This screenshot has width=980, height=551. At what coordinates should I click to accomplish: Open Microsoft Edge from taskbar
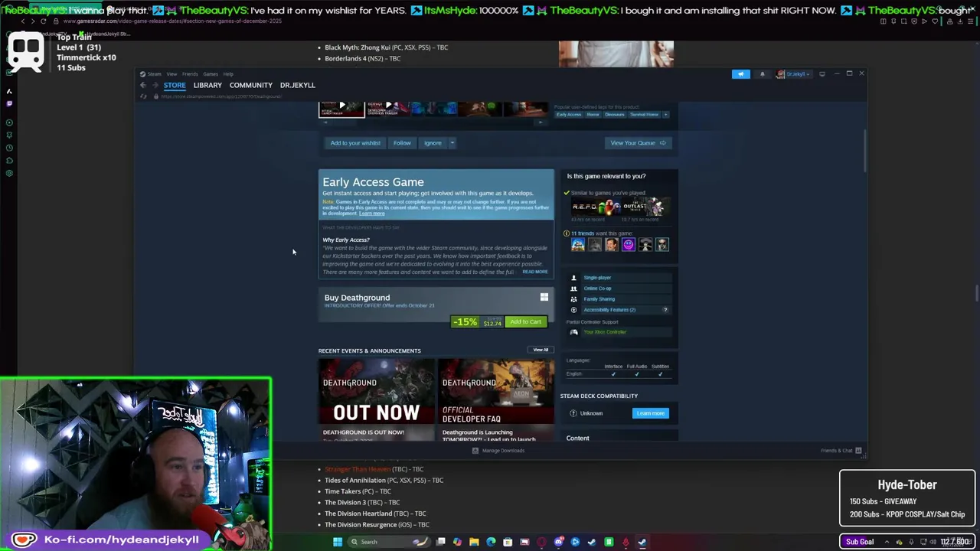491,542
